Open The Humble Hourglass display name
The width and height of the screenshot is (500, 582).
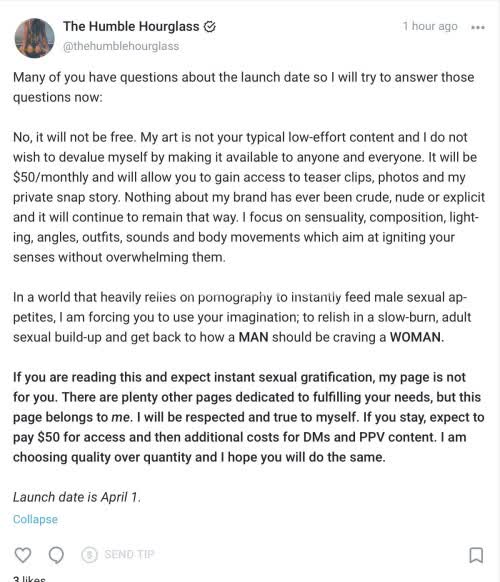pos(131,26)
